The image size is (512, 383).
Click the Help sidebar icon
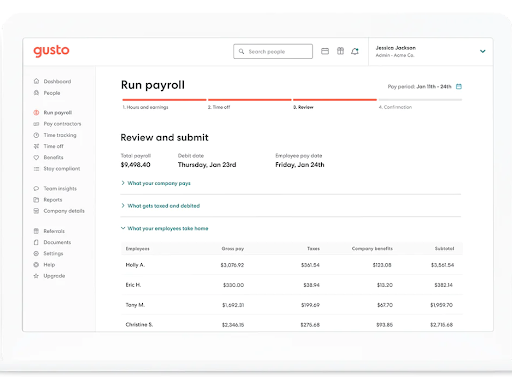(x=36, y=265)
